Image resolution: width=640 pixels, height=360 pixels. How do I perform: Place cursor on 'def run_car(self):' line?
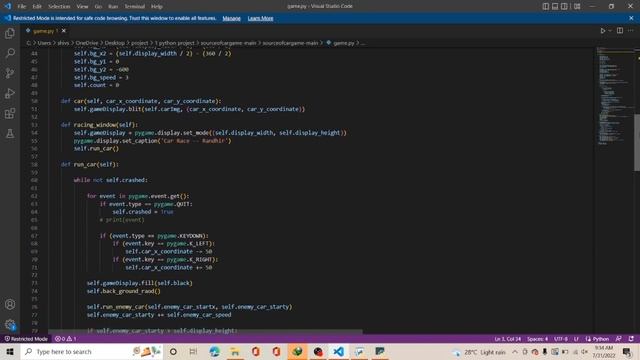tap(90, 164)
